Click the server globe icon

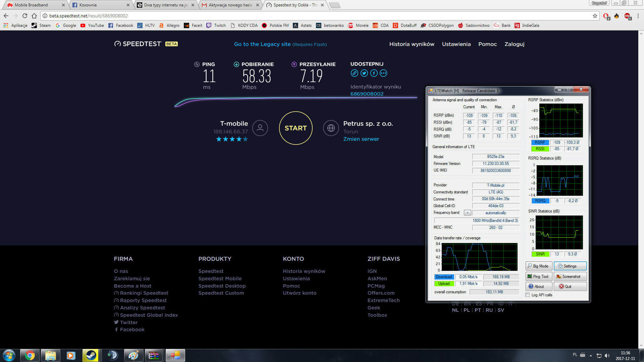(x=331, y=128)
